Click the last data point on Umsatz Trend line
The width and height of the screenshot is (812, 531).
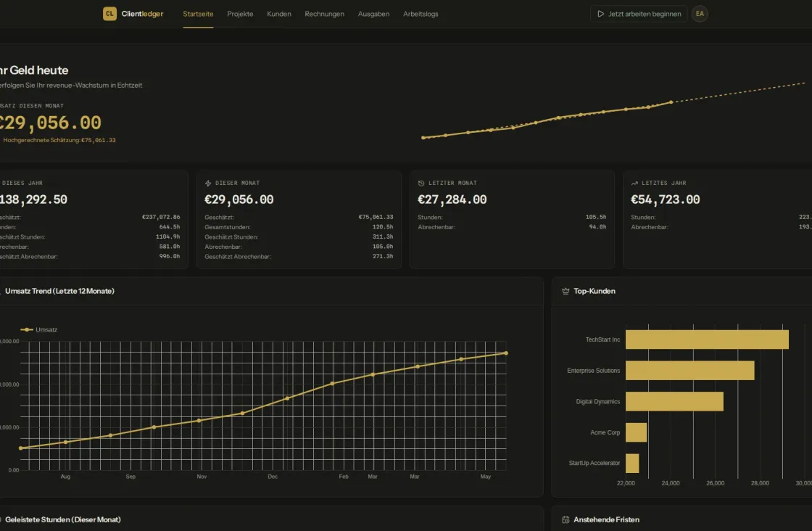(506, 353)
